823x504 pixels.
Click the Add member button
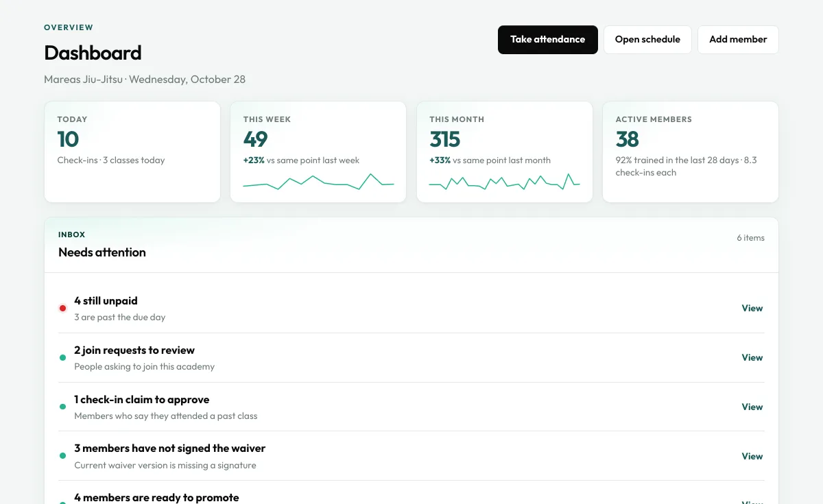738,40
